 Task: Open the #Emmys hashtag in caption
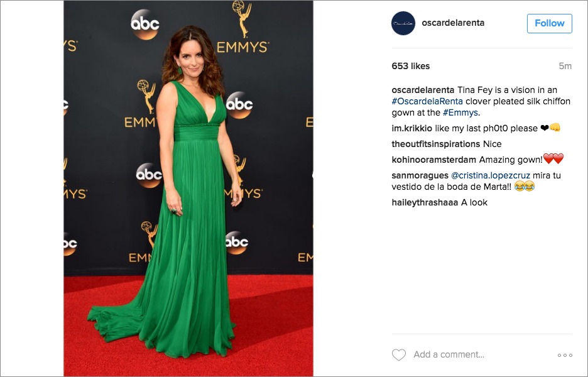point(460,112)
